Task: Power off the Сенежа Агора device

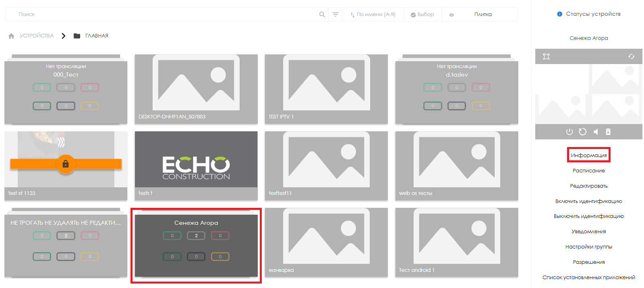Action: tap(569, 132)
